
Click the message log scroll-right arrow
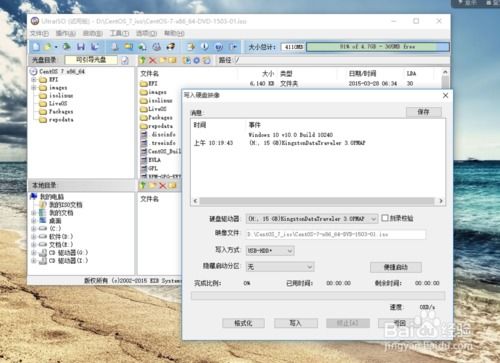(441, 201)
